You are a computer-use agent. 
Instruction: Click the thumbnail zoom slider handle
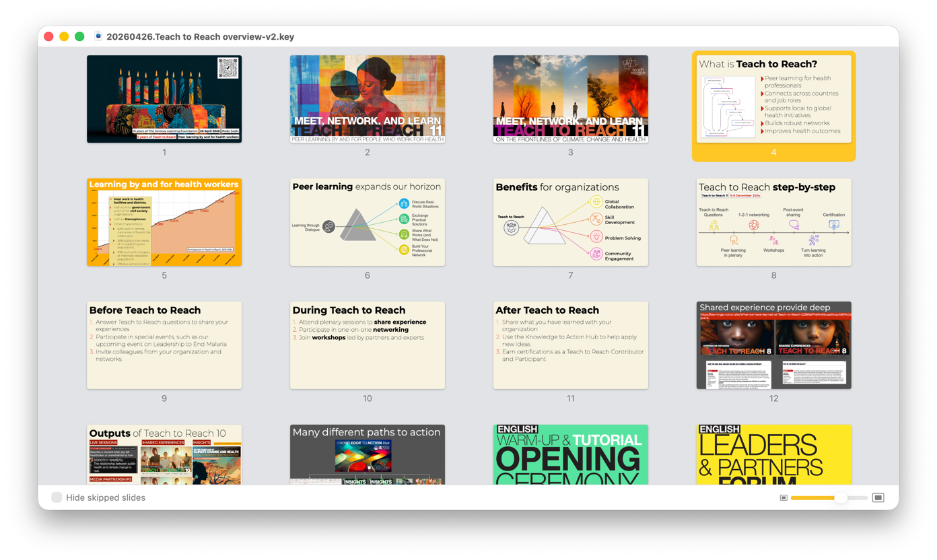pos(840,497)
